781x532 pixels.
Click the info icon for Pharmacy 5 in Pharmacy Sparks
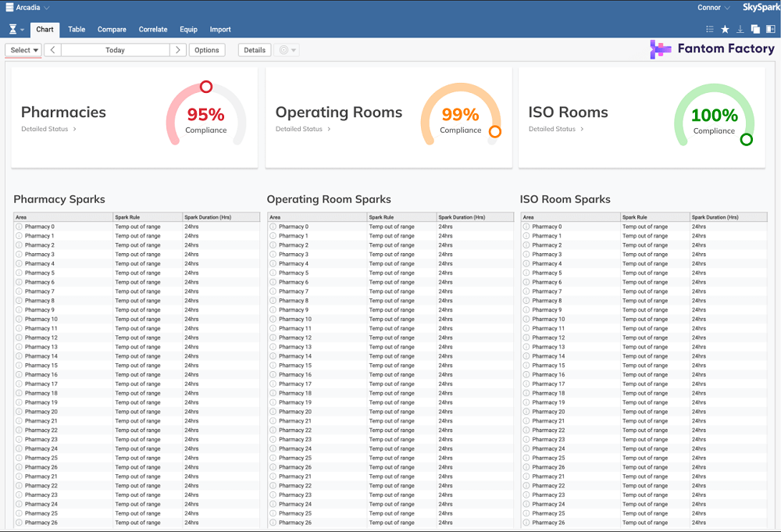(19, 273)
